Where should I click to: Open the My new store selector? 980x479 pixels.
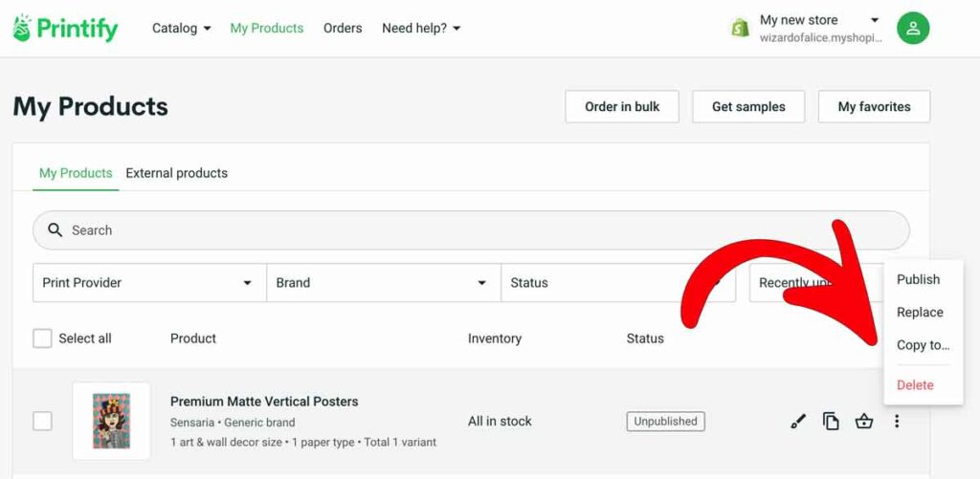pyautogui.click(x=820, y=28)
